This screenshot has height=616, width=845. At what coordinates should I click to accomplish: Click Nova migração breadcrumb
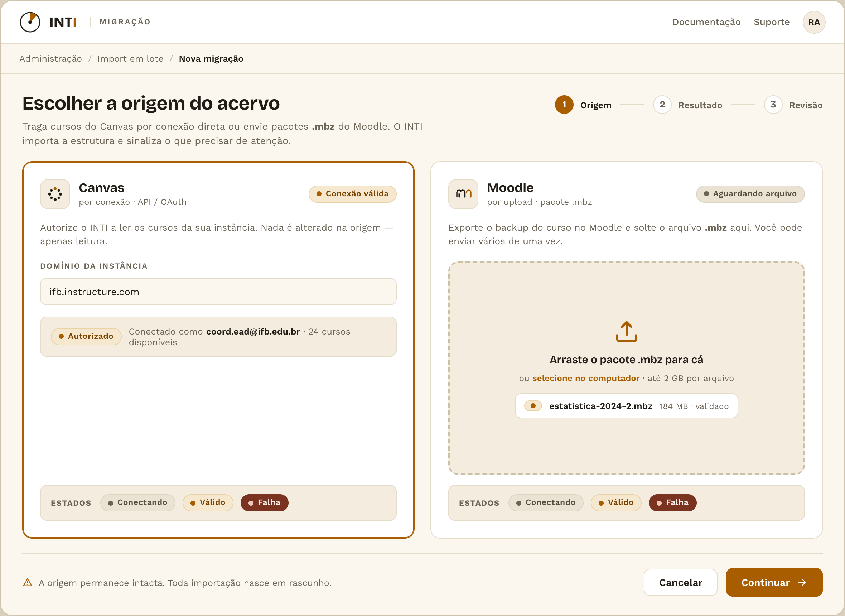point(211,58)
